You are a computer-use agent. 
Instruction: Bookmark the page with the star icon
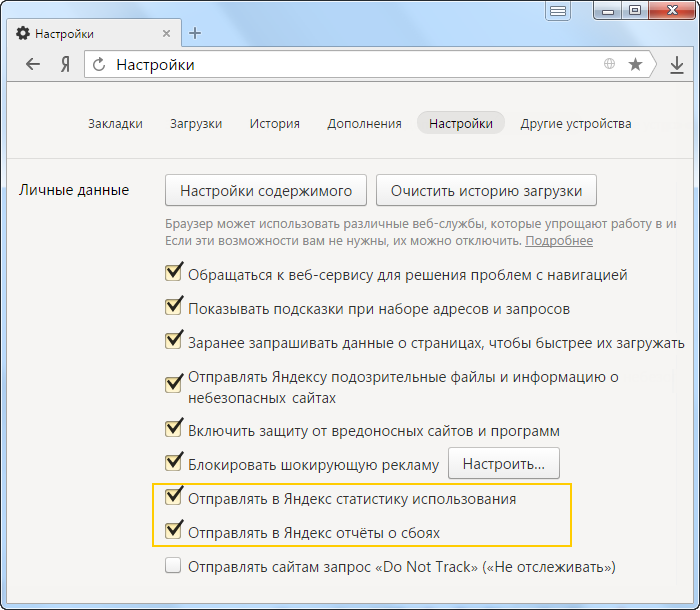tap(635, 64)
